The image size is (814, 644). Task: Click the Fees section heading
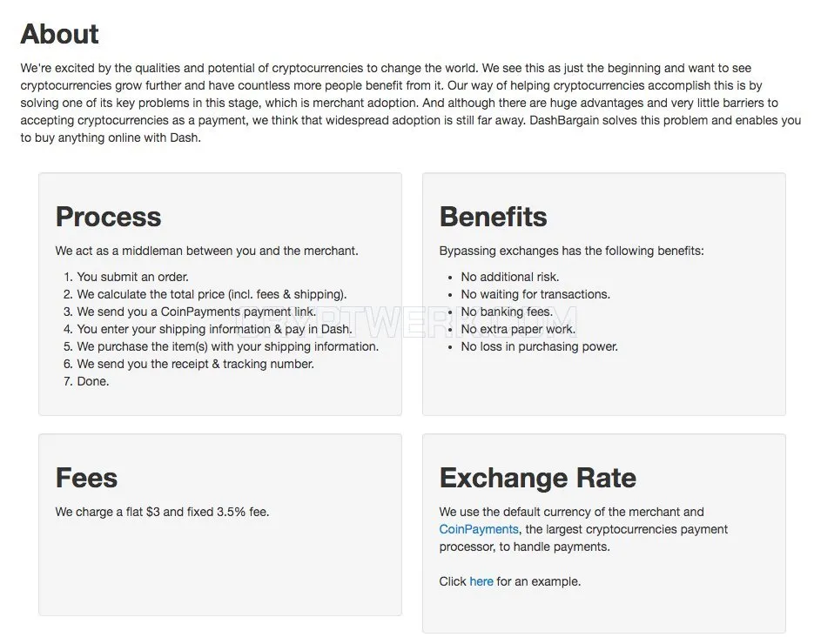pyautogui.click(x=87, y=478)
